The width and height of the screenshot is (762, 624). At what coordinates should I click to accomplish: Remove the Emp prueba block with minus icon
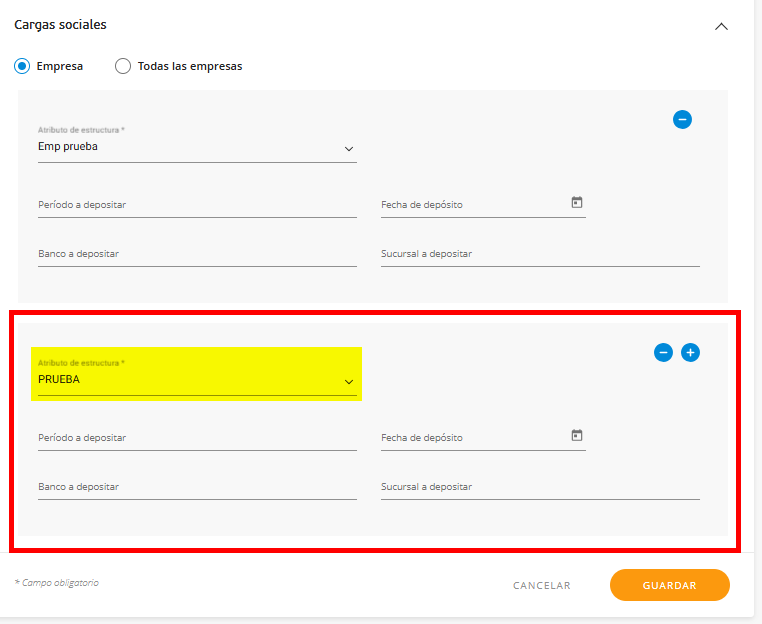pos(683,120)
